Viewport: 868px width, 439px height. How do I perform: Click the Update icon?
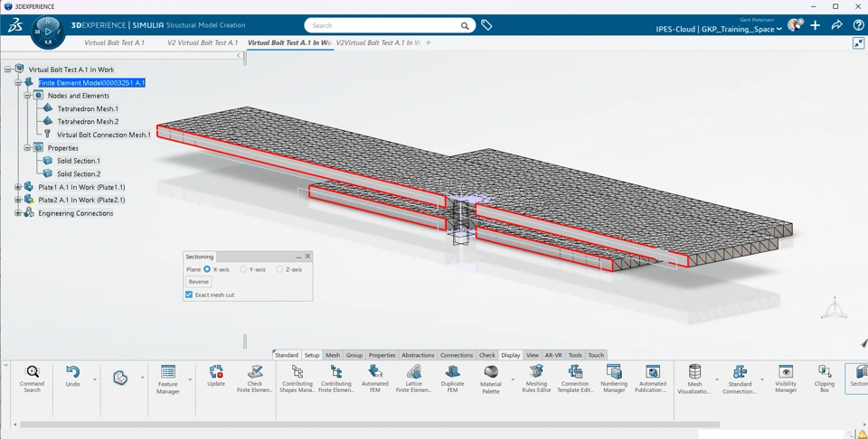216,377
